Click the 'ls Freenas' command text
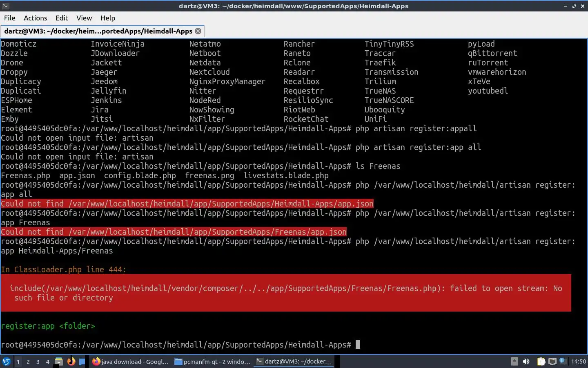The width and height of the screenshot is (588, 368). coord(378,166)
